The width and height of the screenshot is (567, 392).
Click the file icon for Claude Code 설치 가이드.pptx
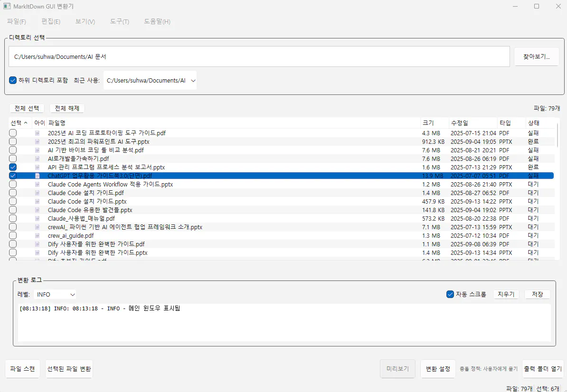(x=37, y=202)
